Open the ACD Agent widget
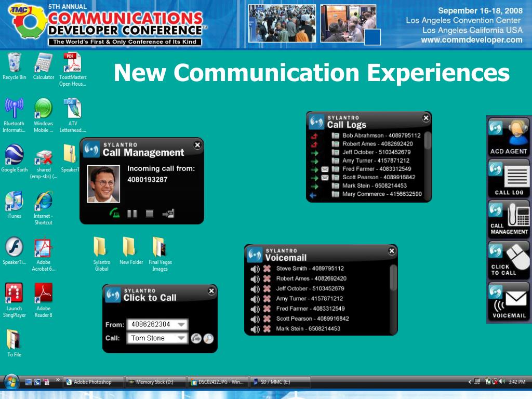The height and width of the screenshot is (399, 532). coord(508,137)
